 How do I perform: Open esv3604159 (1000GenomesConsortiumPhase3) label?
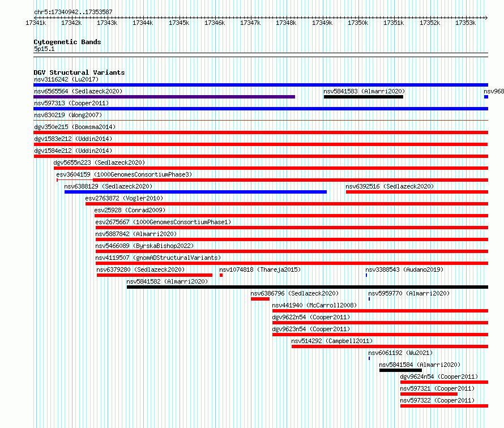coord(124,174)
